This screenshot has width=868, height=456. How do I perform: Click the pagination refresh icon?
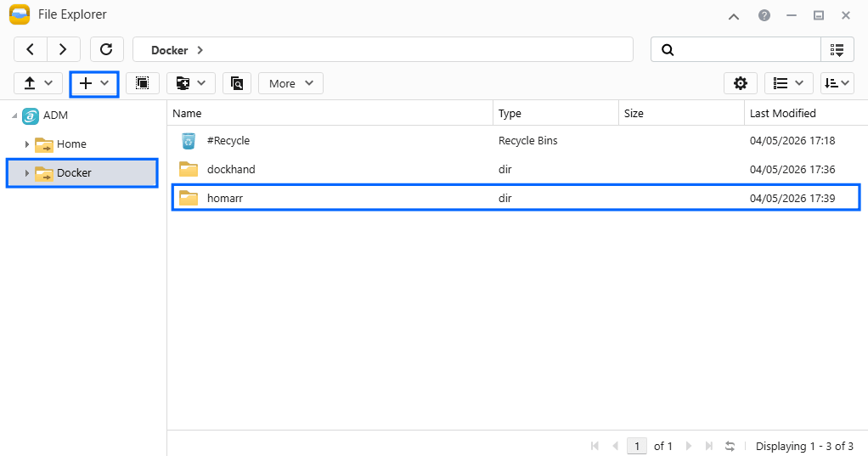(730, 446)
